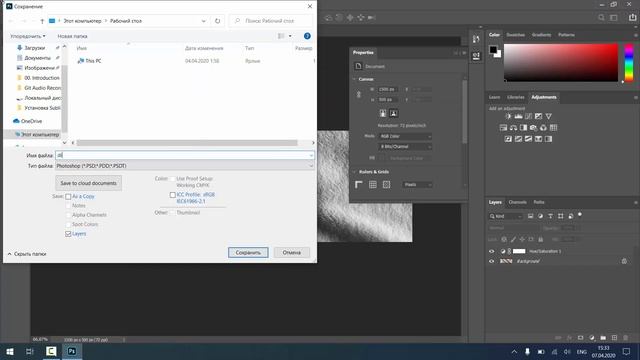Show rulers icon in Rulers & Grids
The image size is (640, 360).
(x=359, y=185)
